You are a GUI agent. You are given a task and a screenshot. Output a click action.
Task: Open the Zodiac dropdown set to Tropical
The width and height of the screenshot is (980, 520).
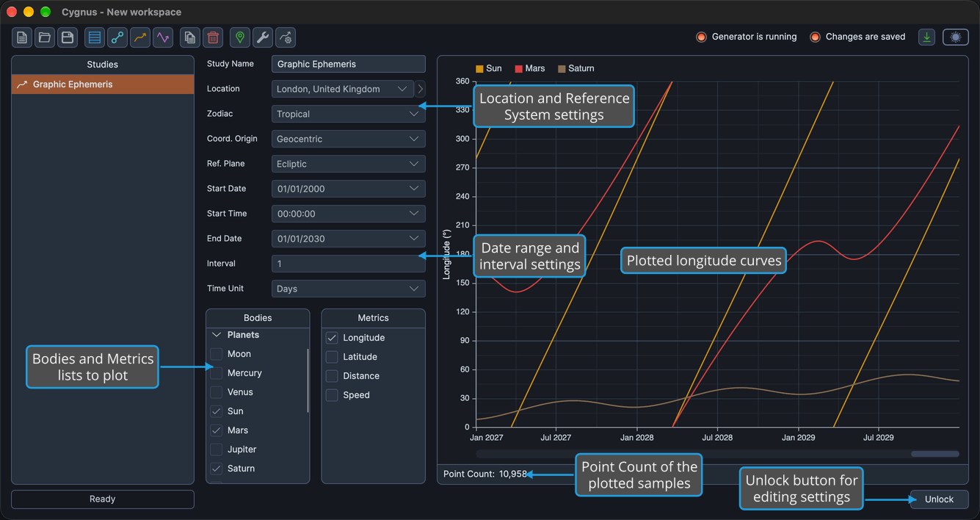(349, 114)
